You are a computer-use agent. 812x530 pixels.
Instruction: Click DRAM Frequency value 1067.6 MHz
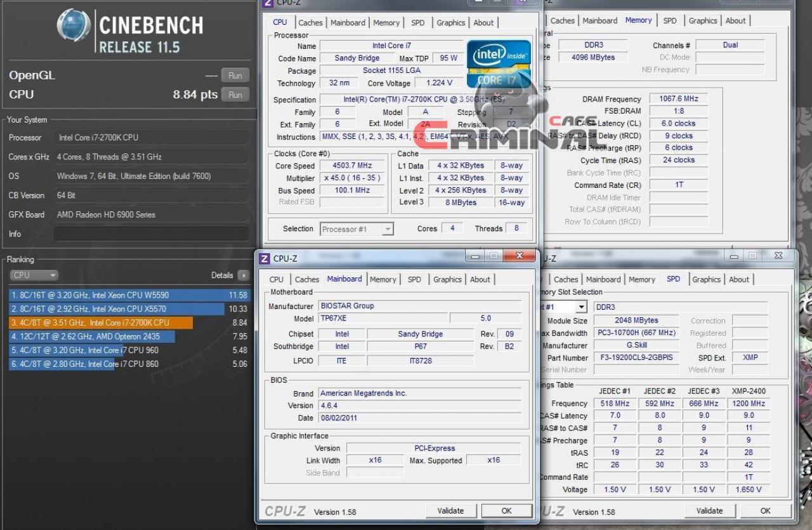(678, 99)
